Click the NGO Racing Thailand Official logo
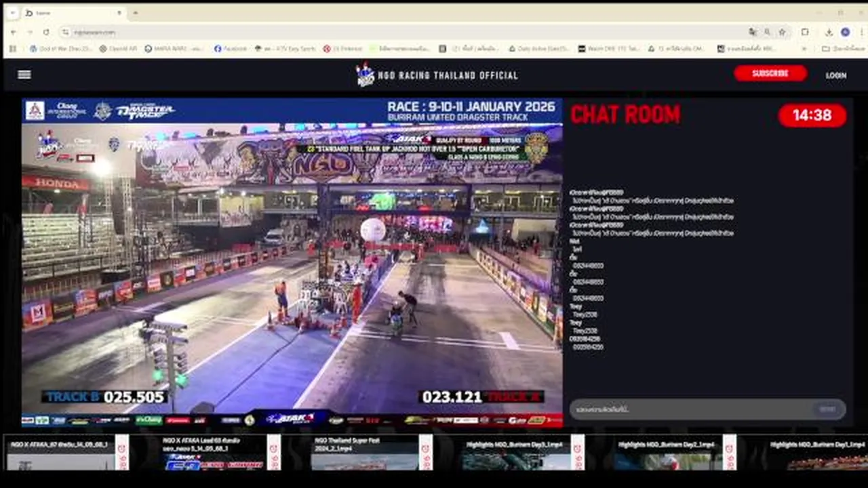Image resolution: width=868 pixels, height=488 pixels. [437, 75]
